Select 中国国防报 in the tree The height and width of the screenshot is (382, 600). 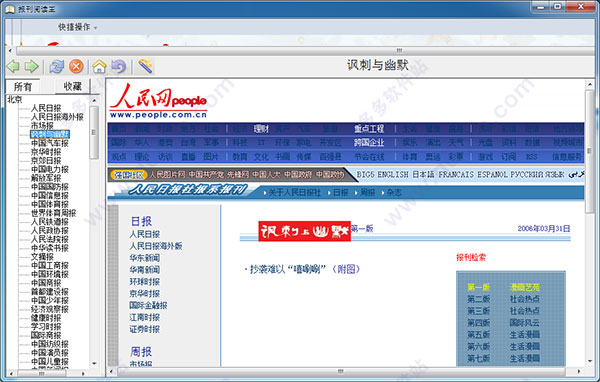point(50,187)
